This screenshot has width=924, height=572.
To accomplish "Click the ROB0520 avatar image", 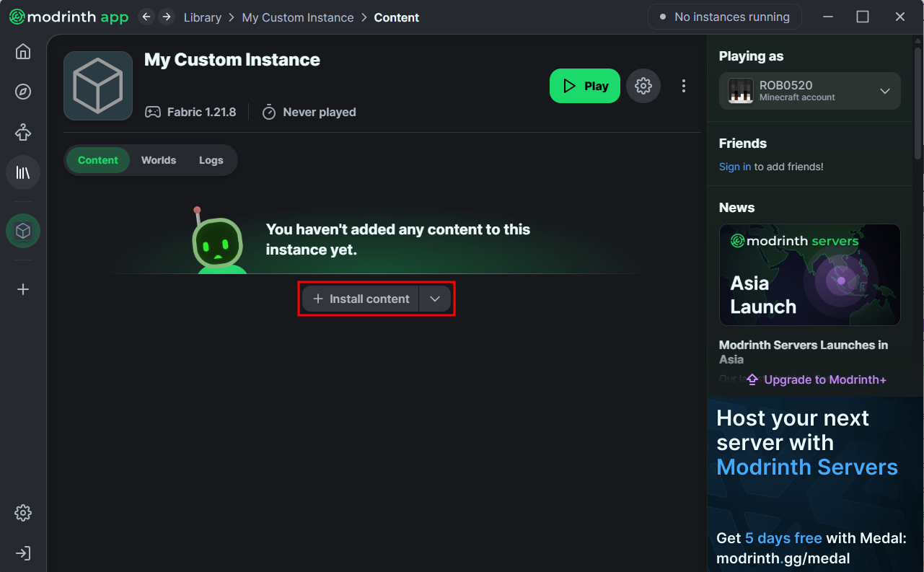I will pyautogui.click(x=741, y=91).
